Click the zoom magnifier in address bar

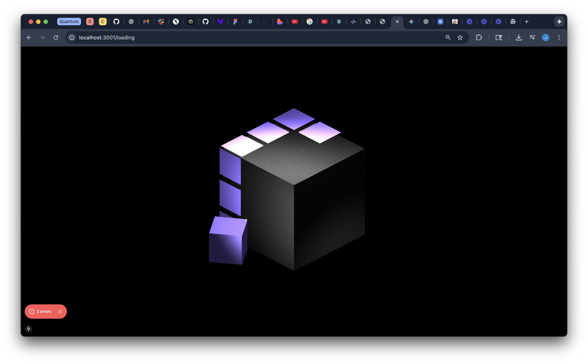click(x=448, y=38)
